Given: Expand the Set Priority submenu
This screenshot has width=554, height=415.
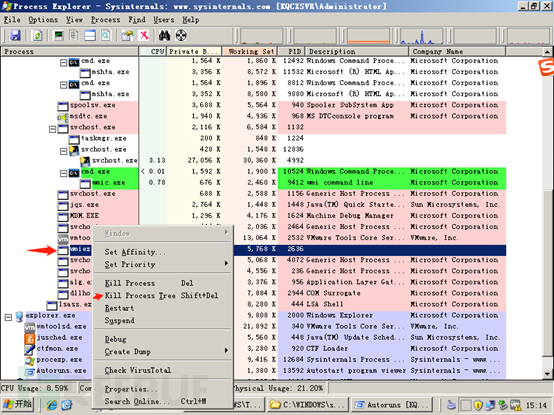Looking at the screenshot, I should (x=163, y=264).
